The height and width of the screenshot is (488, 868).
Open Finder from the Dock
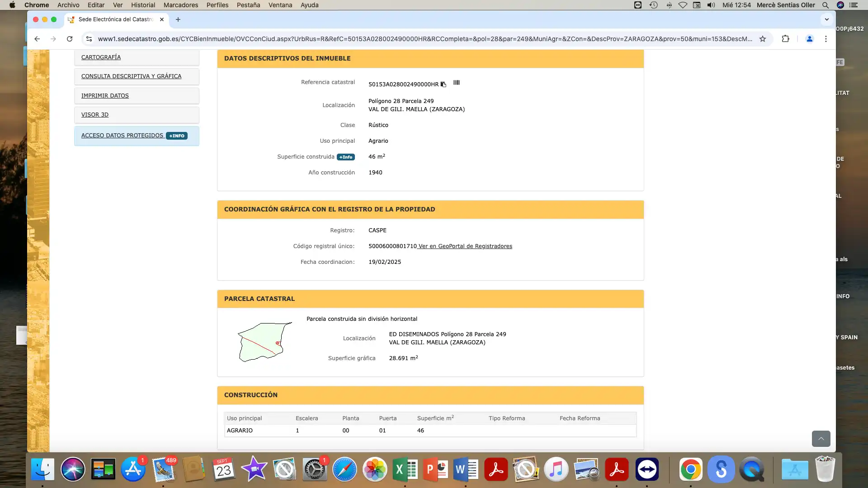tap(42, 469)
